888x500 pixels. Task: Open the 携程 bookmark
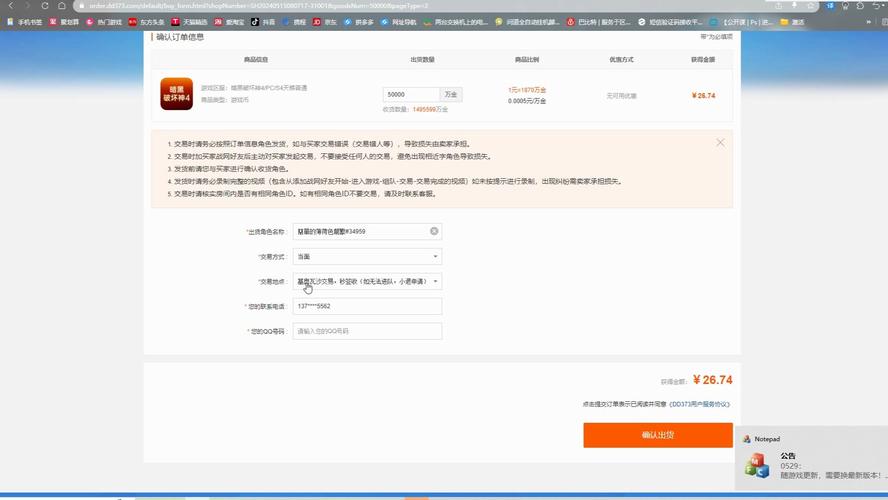(294, 22)
